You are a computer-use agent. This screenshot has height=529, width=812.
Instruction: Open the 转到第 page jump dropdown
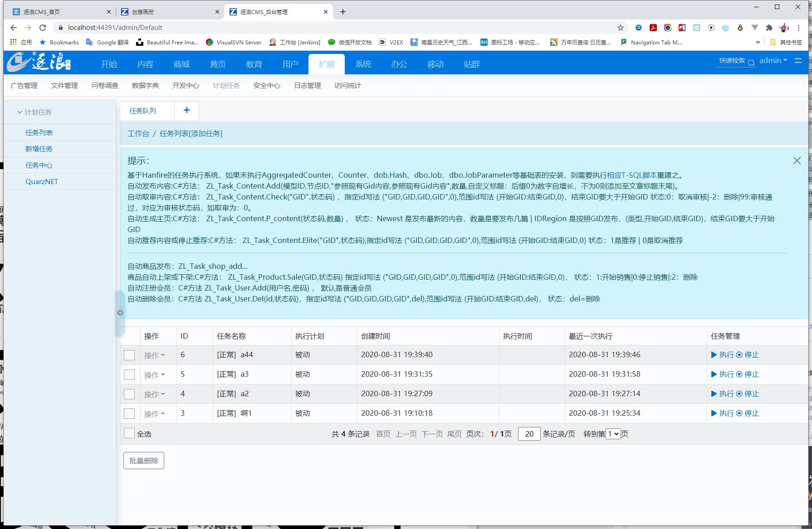pos(613,434)
